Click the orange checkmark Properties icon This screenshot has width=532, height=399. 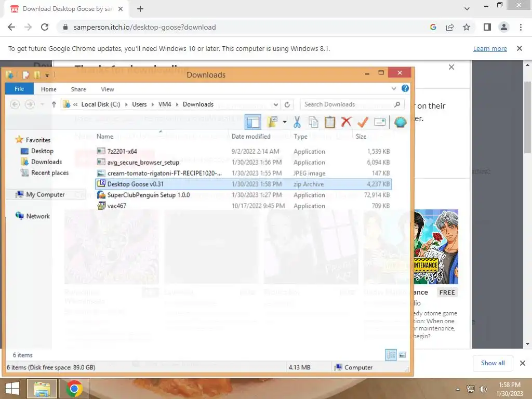tap(363, 122)
